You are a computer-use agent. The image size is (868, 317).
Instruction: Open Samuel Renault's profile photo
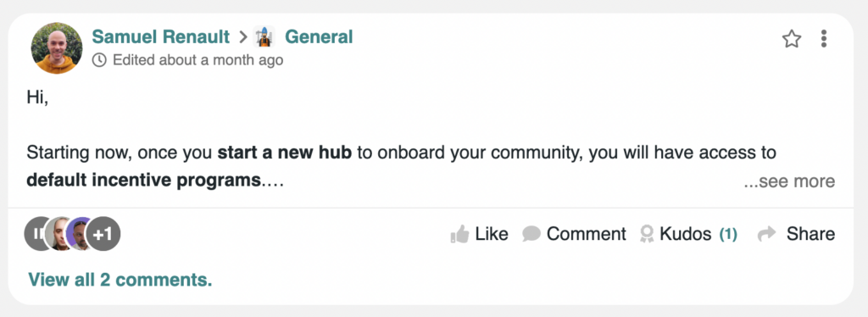[x=57, y=48]
